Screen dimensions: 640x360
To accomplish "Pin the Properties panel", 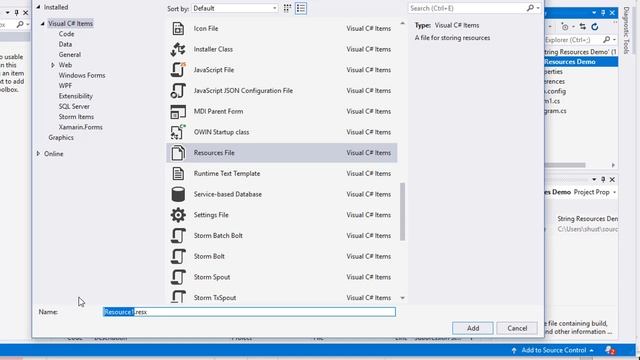I will click(603, 180).
